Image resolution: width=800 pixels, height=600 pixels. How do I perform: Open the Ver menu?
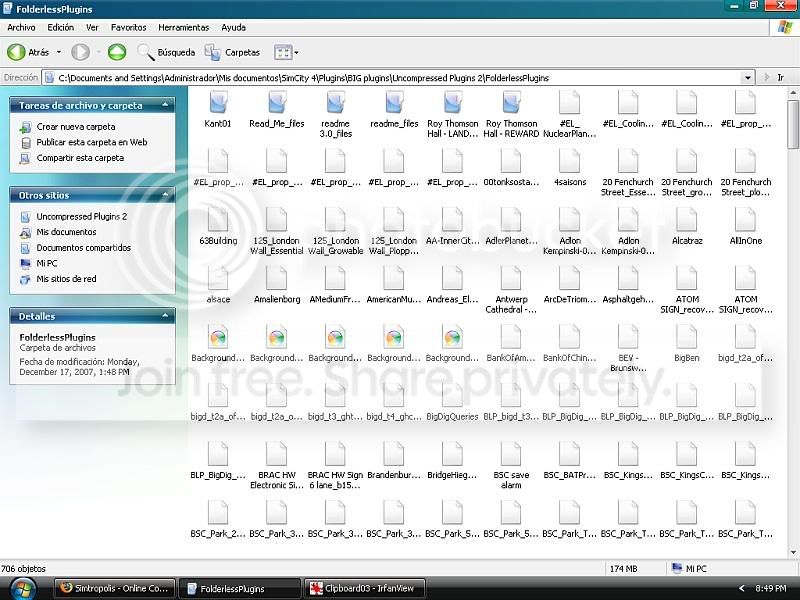coord(92,28)
